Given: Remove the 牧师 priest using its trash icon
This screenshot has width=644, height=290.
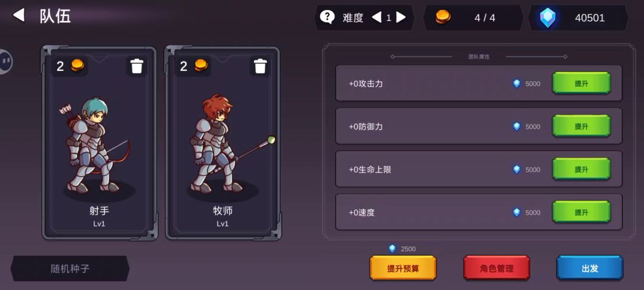Looking at the screenshot, I should pos(261,66).
